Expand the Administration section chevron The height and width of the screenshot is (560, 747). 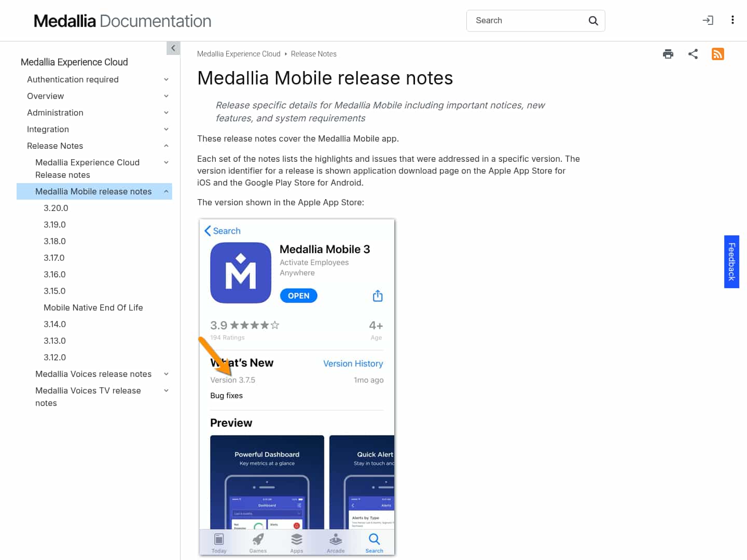click(x=166, y=113)
